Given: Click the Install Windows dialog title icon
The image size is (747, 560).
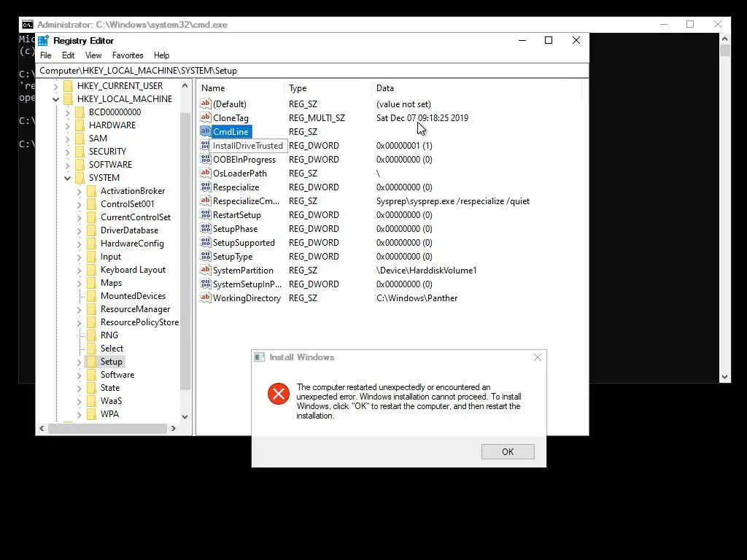Looking at the screenshot, I should (259, 357).
